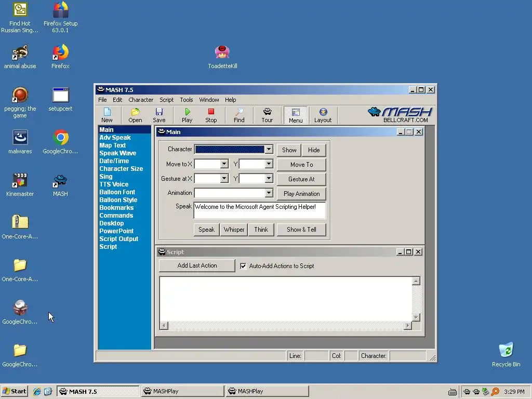Select PowerPoint in the sidebar
The height and width of the screenshot is (399, 532).
tap(116, 231)
